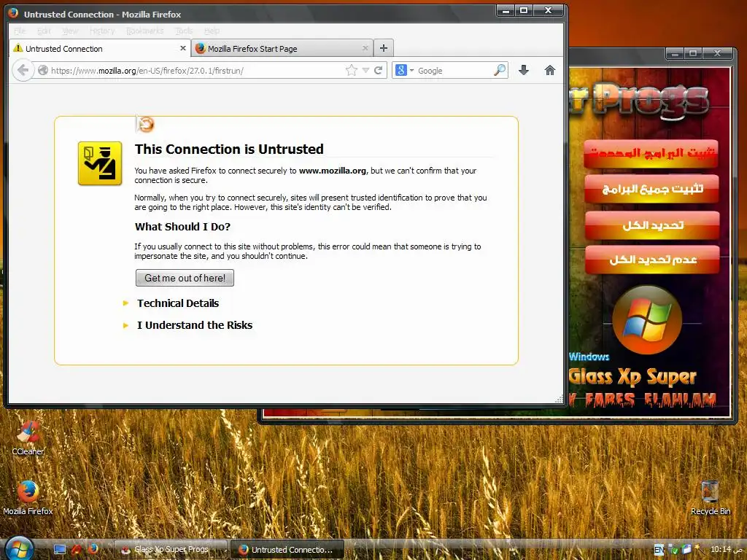Click the red quick launch icon in taskbar
This screenshot has width=747, height=560.
pyautogui.click(x=76, y=550)
